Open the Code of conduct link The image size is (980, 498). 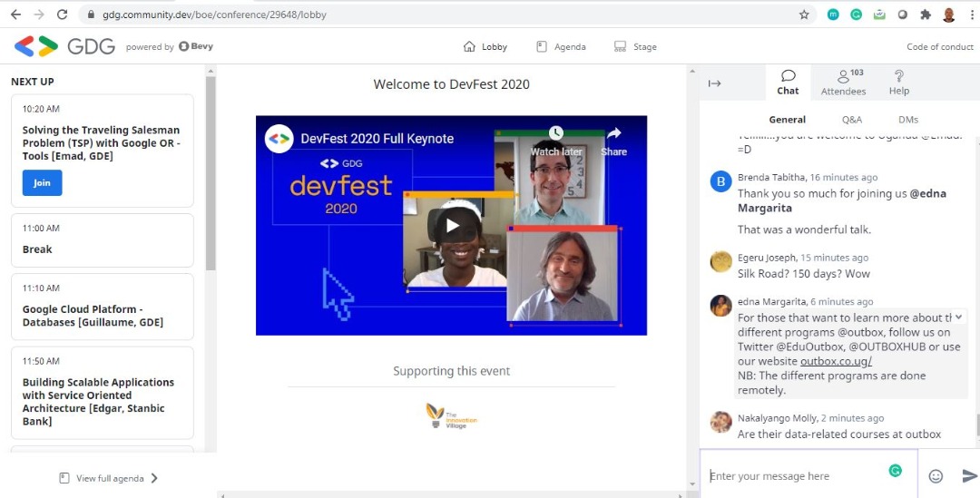tap(940, 47)
